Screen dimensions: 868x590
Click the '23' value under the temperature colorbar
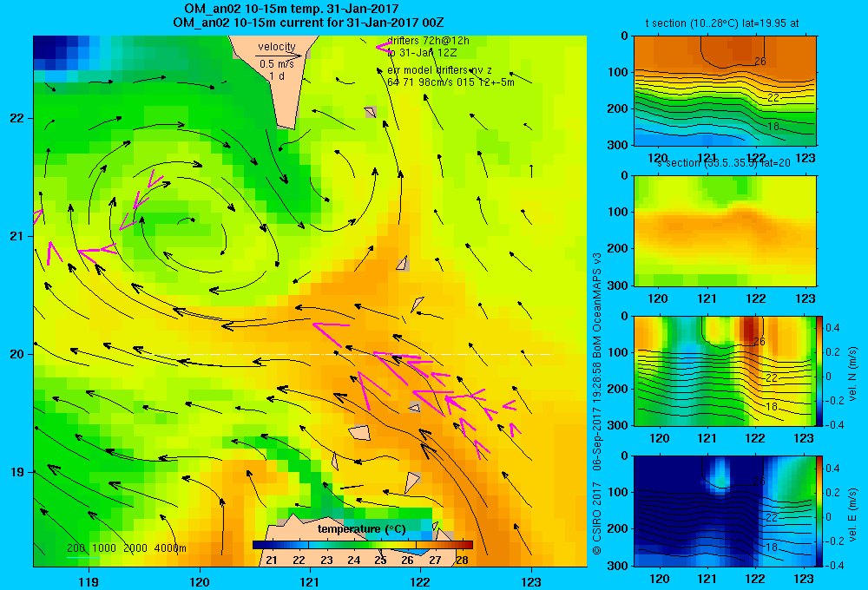[x=326, y=560]
